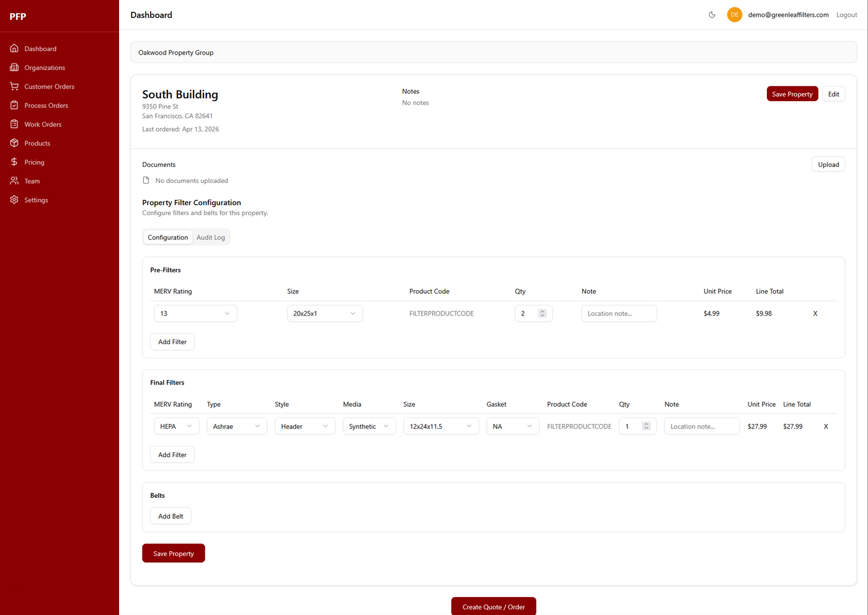Click the Edit button
Image resolution: width=868 pixels, height=615 pixels.
(833, 94)
